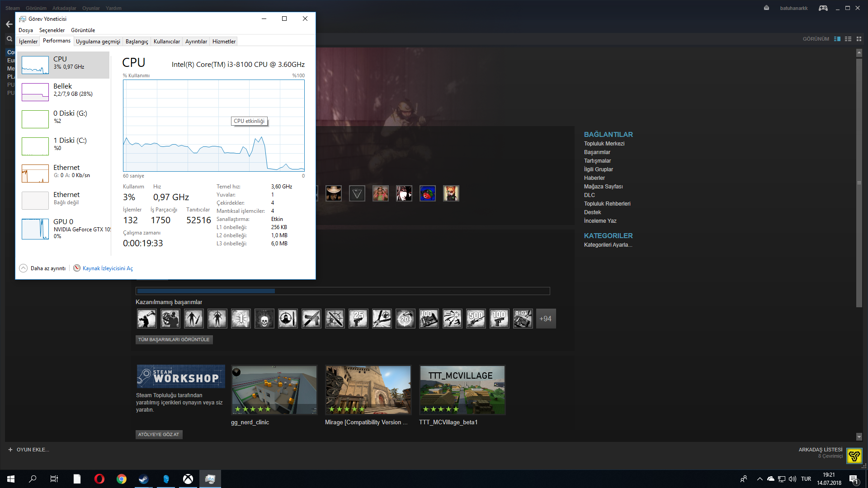Click the achievements progress bar
868x488 pixels.
click(343, 291)
